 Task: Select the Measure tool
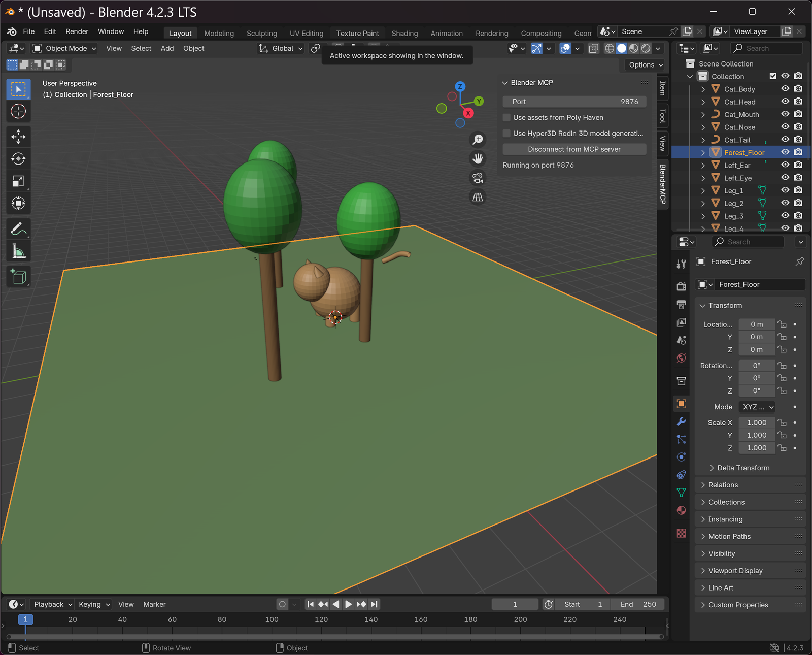coord(18,251)
